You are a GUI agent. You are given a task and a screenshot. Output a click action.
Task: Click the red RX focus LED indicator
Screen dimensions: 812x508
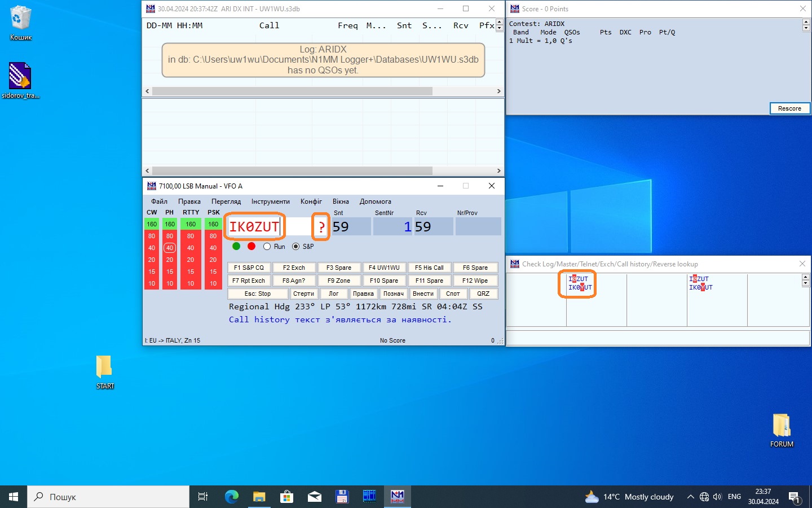pyautogui.click(x=251, y=246)
